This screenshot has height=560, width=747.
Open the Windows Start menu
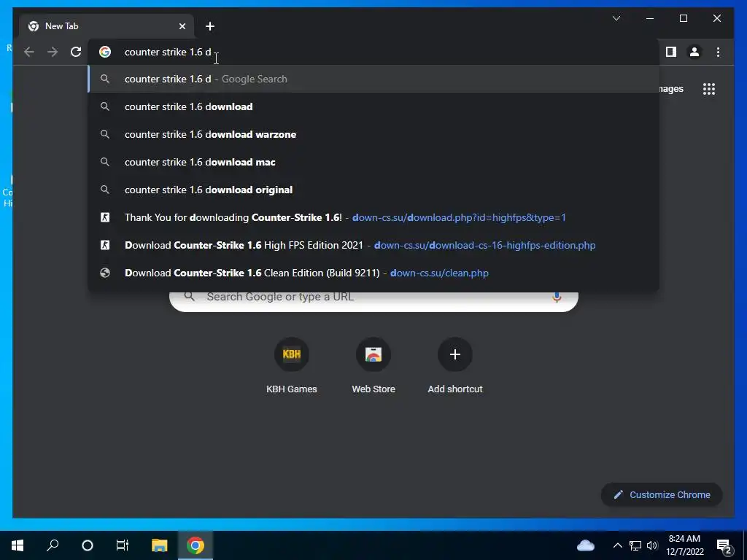[18, 545]
